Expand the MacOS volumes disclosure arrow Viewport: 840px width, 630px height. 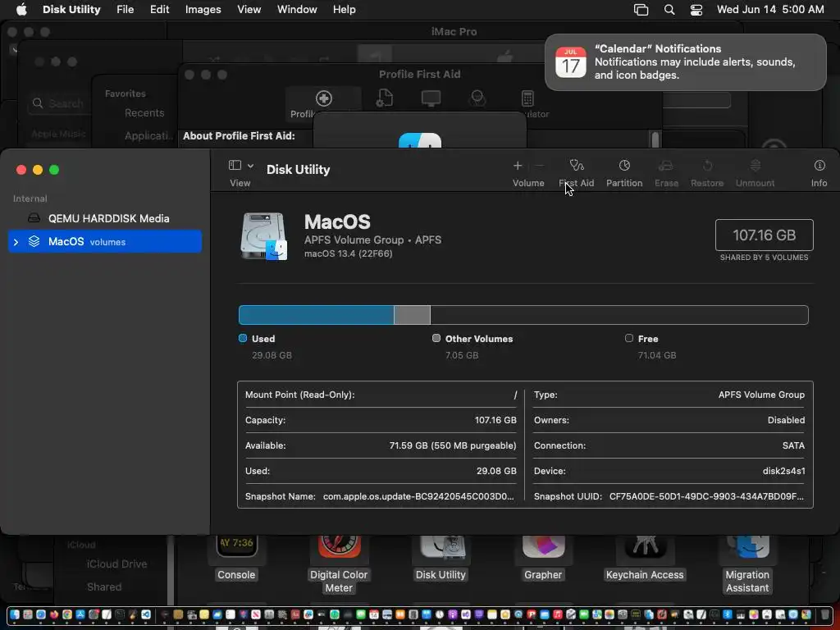point(16,242)
